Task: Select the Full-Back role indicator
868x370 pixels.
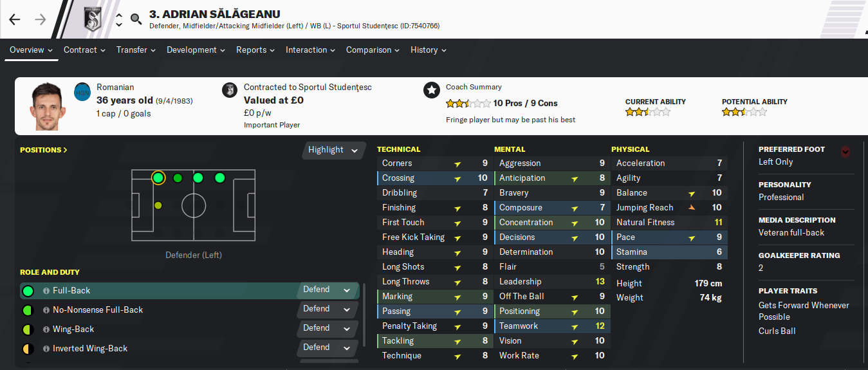Action: tap(28, 291)
